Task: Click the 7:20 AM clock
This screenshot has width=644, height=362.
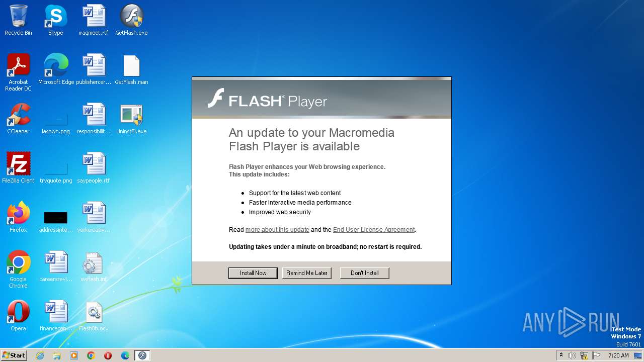Action: click(618, 355)
